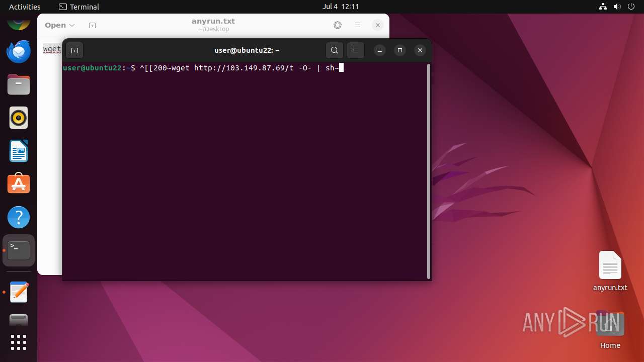Open the Terminal app menu in top bar
Image resolution: width=644 pixels, height=362 pixels.
79,7
